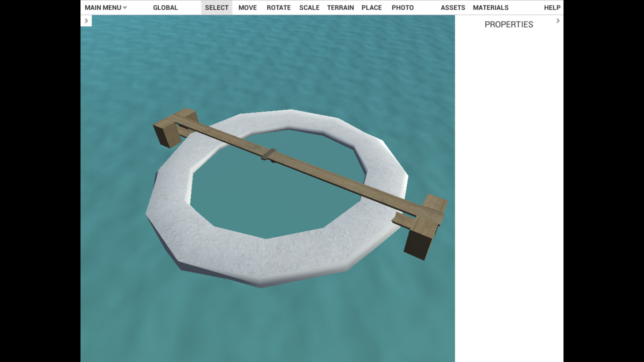The width and height of the screenshot is (644, 362).
Task: Enter PLACE mode
Action: [371, 7]
